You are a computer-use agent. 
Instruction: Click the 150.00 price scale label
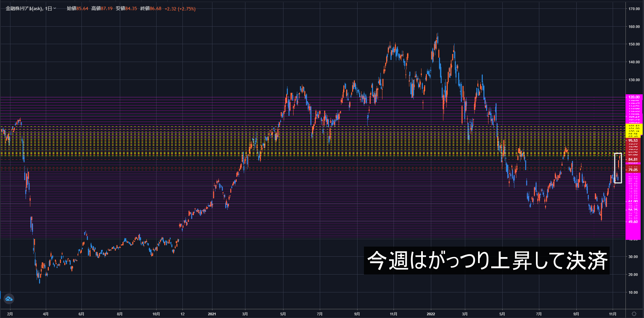coord(634,44)
